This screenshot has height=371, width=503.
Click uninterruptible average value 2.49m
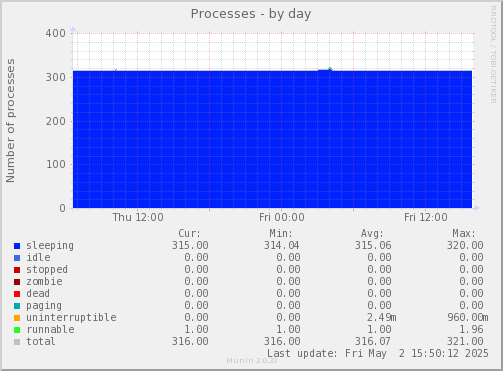[382, 317]
